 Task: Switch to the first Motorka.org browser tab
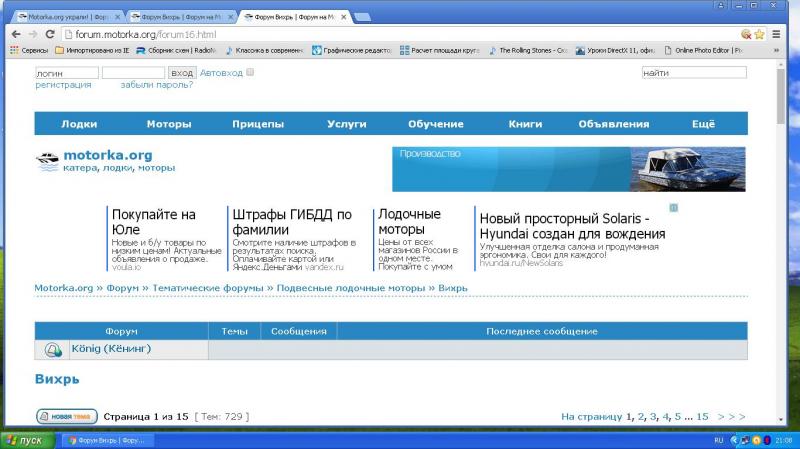click(x=66, y=17)
